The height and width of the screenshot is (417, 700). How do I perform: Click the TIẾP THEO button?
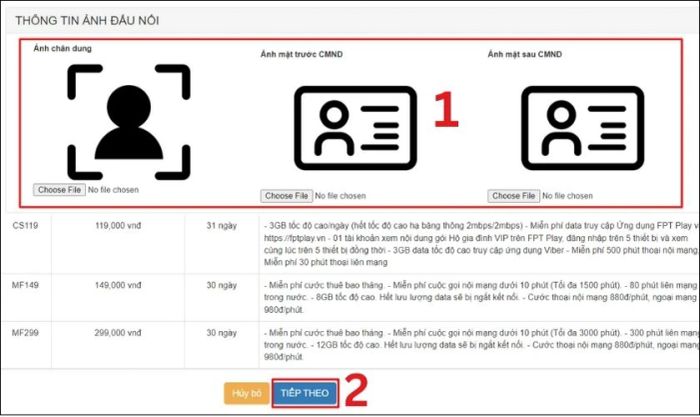point(305,393)
